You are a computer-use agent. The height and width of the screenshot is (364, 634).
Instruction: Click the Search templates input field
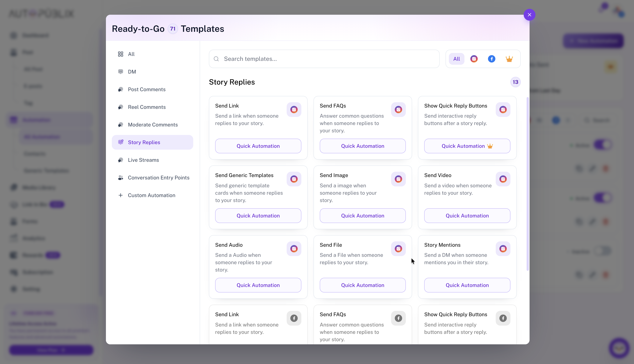click(324, 59)
